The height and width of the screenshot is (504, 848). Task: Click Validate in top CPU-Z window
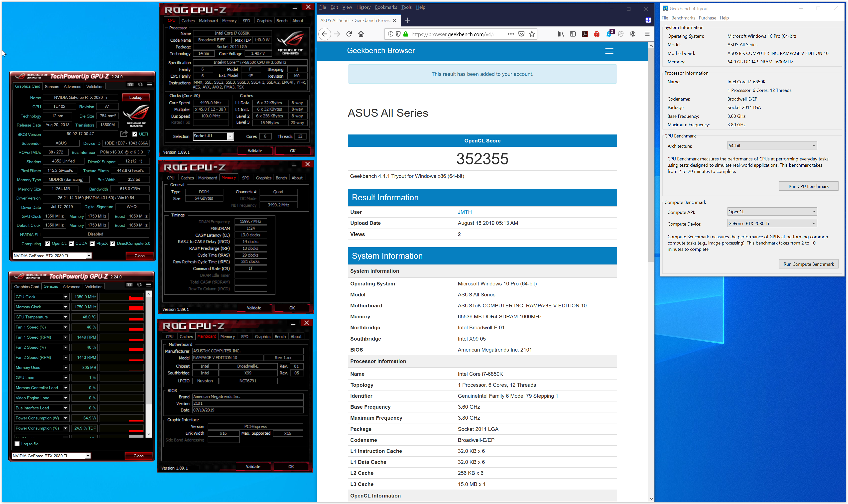pos(255,151)
